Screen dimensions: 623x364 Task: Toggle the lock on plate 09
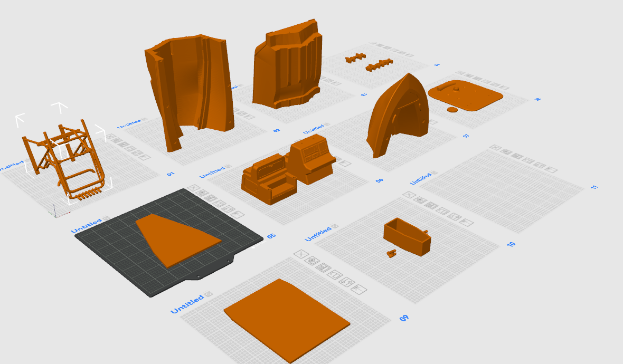(334, 274)
